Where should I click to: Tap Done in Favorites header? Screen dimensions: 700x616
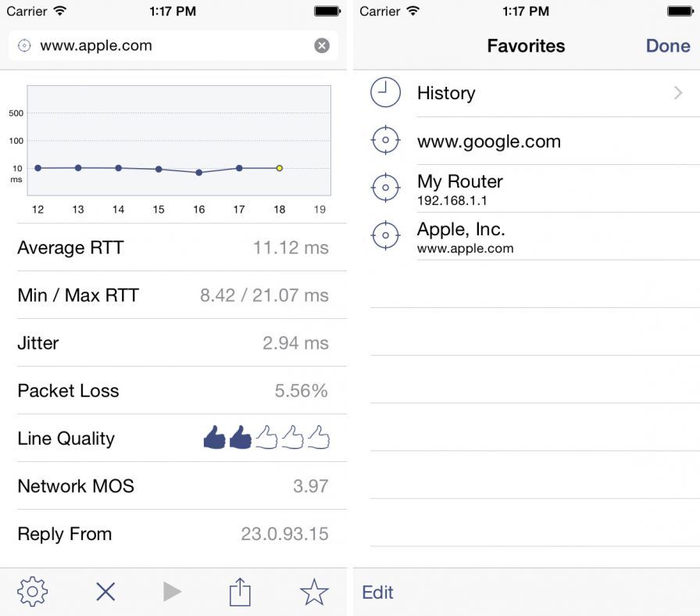coord(668,46)
